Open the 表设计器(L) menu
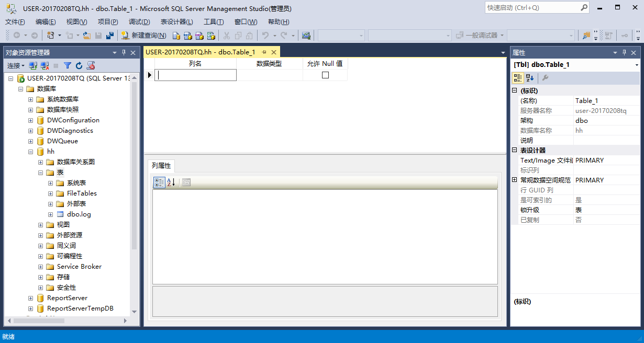Viewport: 644px width, 343px height. [x=176, y=21]
